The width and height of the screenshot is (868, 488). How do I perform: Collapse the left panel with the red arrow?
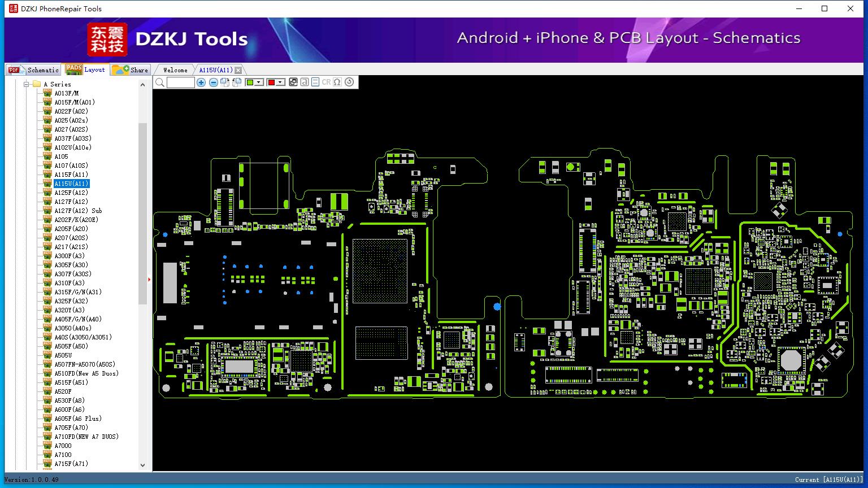click(149, 279)
